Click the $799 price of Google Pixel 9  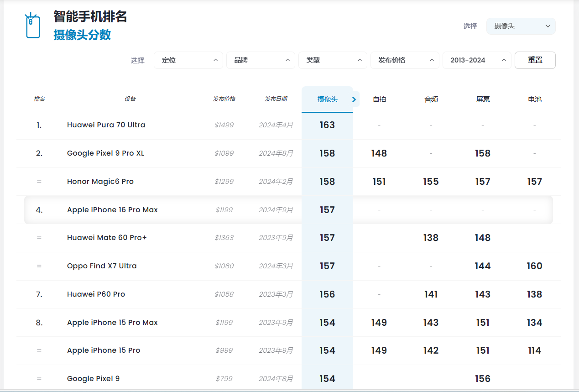(x=224, y=379)
